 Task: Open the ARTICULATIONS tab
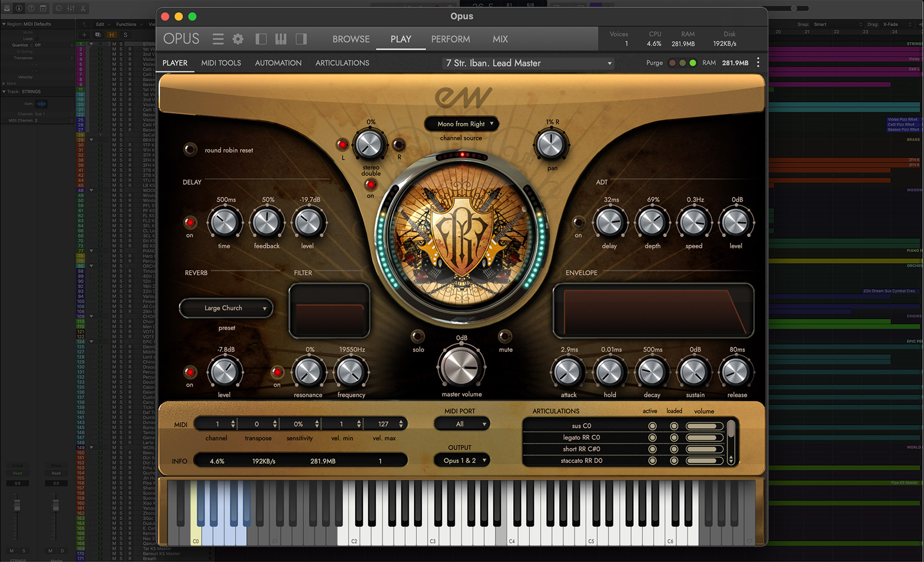pos(342,63)
